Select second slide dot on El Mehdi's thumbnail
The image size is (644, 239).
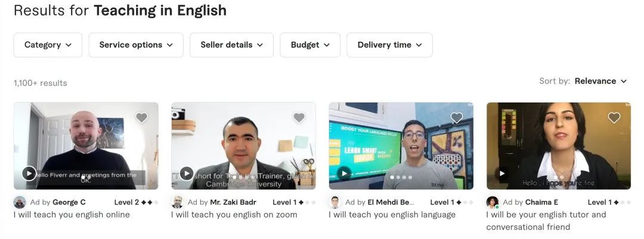398,178
